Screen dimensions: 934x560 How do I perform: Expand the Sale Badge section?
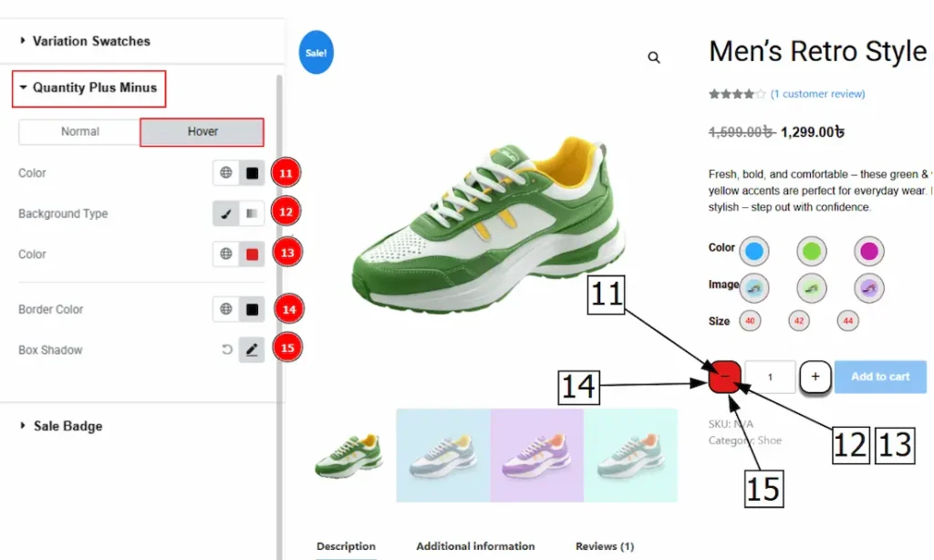pyautogui.click(x=67, y=426)
